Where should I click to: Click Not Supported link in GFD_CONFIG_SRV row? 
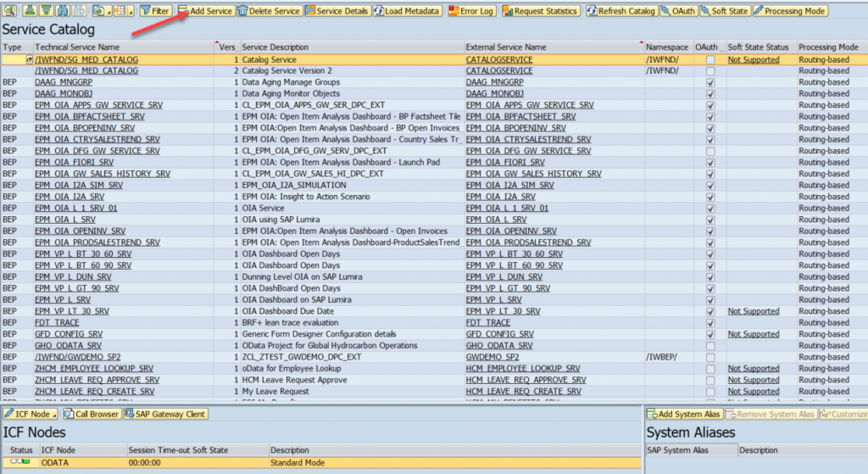click(x=754, y=334)
